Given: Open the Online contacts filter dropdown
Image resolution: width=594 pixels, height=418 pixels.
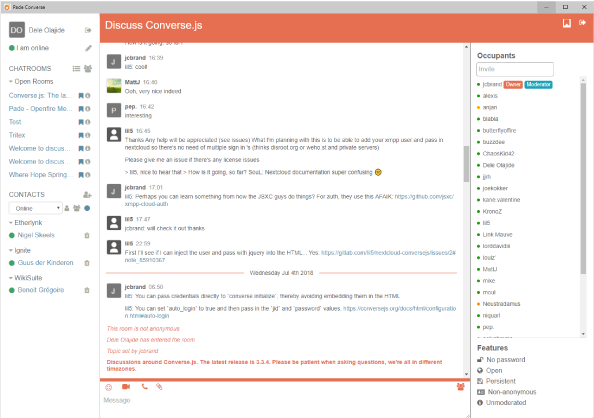Looking at the screenshot, I should pyautogui.click(x=36, y=208).
